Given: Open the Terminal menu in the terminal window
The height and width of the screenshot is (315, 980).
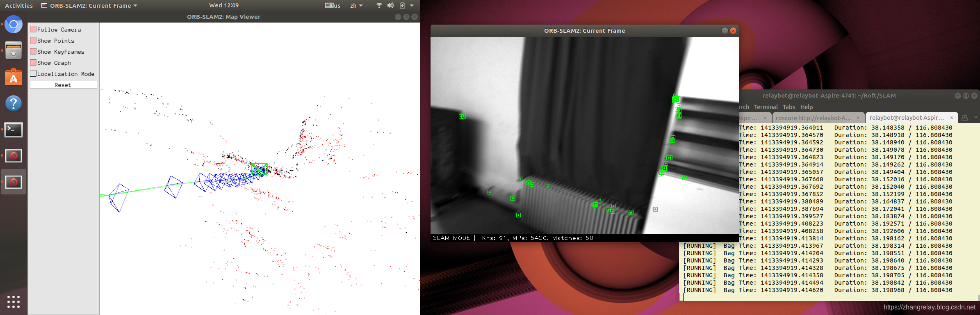Looking at the screenshot, I should pos(766,107).
